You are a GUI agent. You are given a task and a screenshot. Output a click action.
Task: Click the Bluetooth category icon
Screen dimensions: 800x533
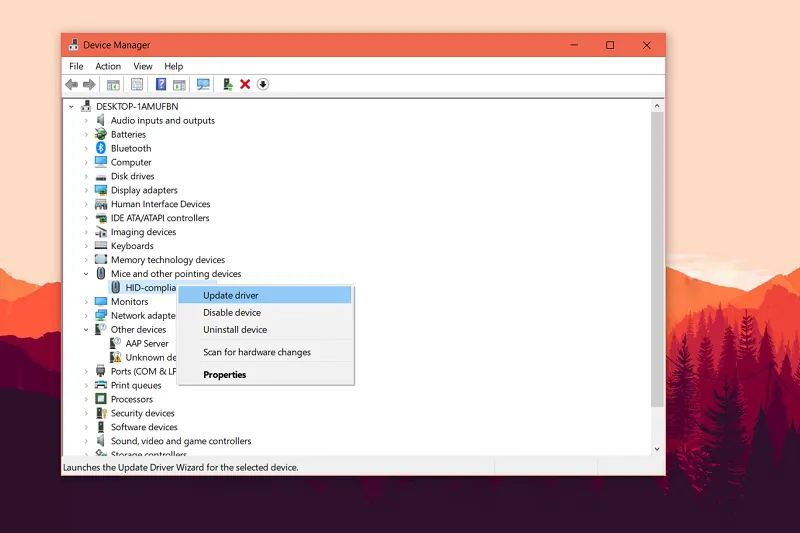pos(101,148)
